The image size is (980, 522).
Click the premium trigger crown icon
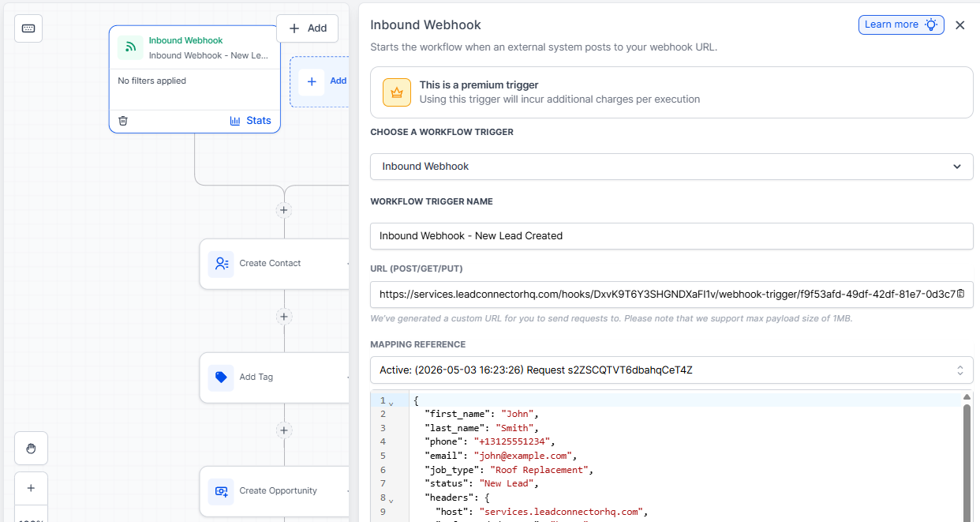click(x=397, y=92)
